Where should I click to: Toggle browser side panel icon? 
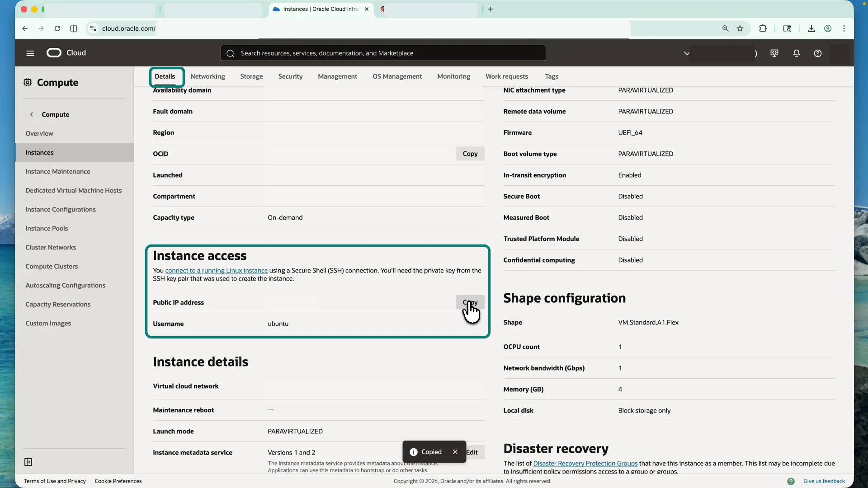[x=74, y=28]
